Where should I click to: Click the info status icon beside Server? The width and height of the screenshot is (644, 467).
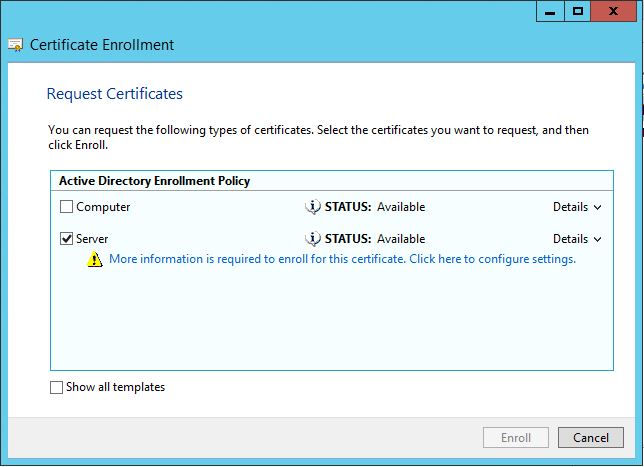[x=313, y=239]
